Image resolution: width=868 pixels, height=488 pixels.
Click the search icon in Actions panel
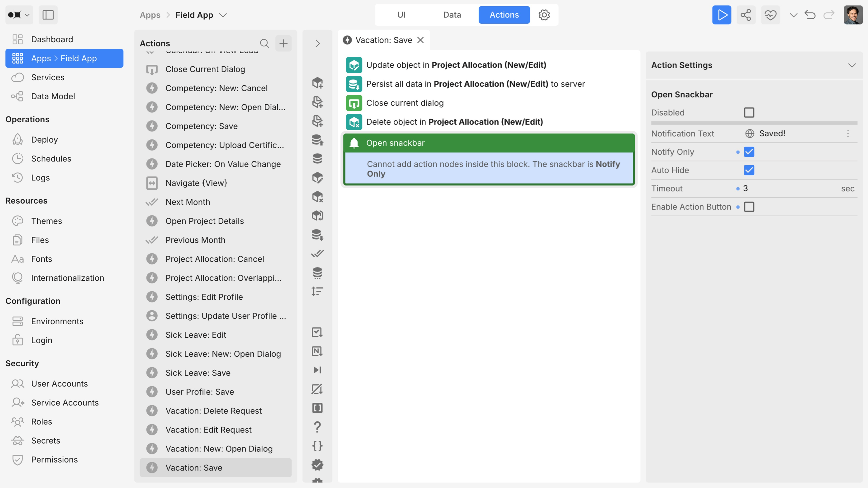click(264, 43)
